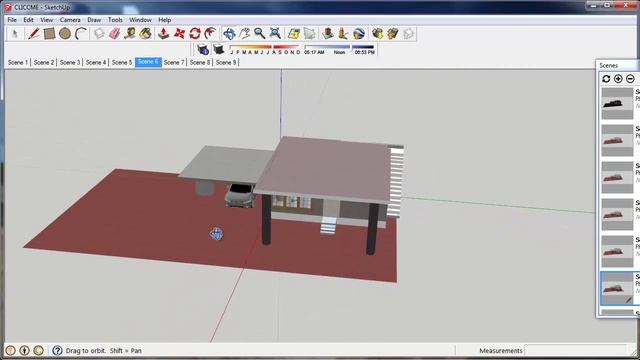This screenshot has height=360, width=640.
Task: Choose the Select arrow tool
Action: coord(15,34)
